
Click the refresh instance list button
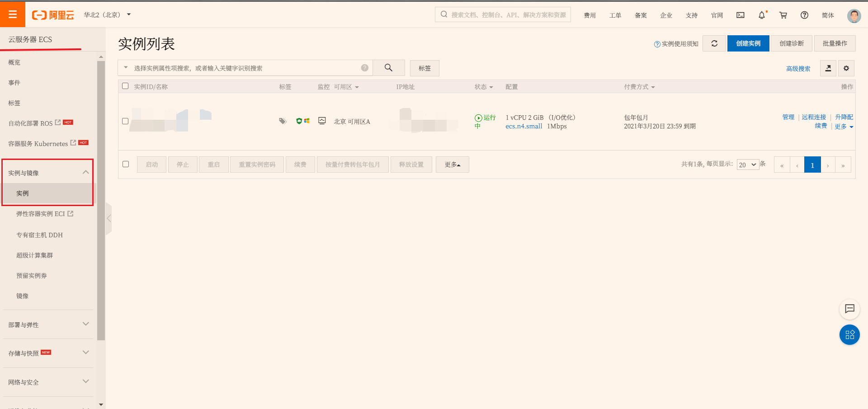[714, 43]
